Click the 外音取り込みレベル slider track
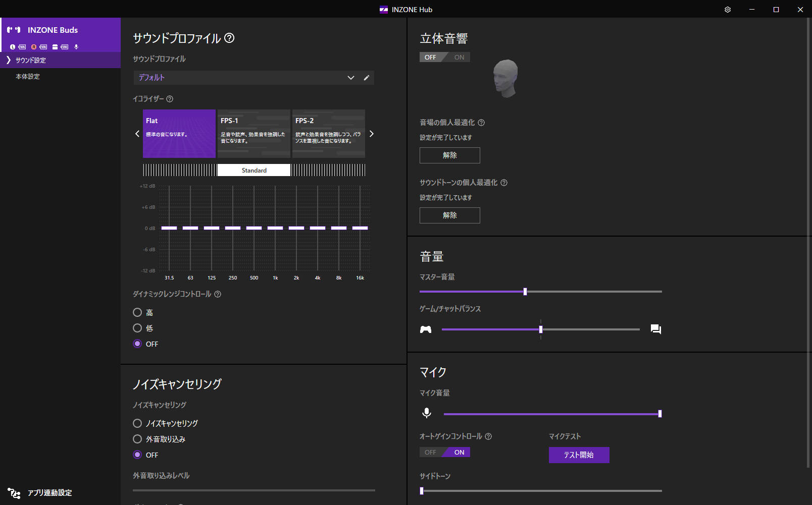The width and height of the screenshot is (812, 505). tap(254, 490)
